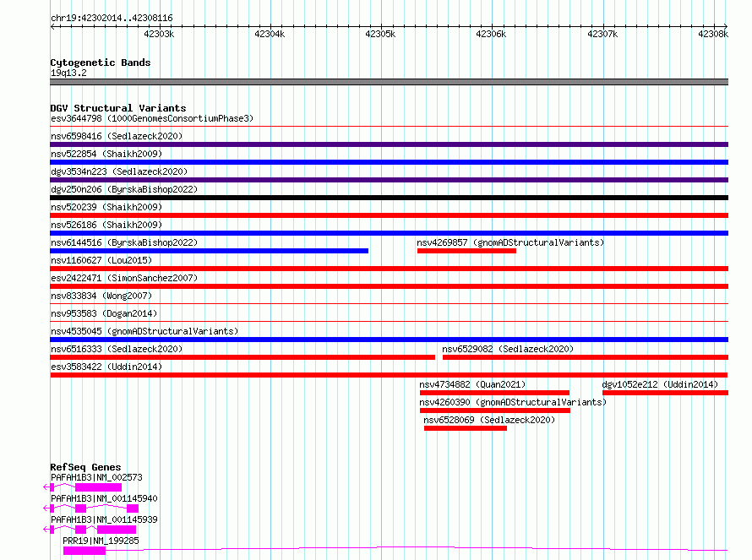Click the red bar under nsv4260390
752x560 pixels.
coord(495,410)
